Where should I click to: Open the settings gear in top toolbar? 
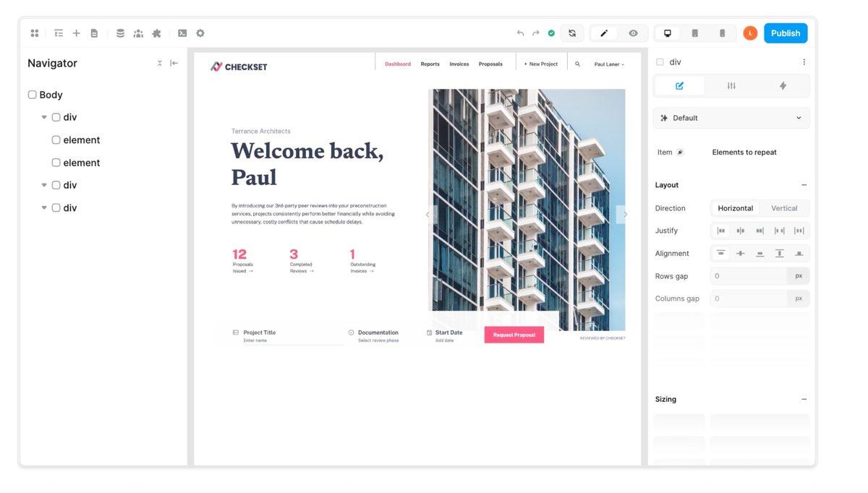click(200, 33)
